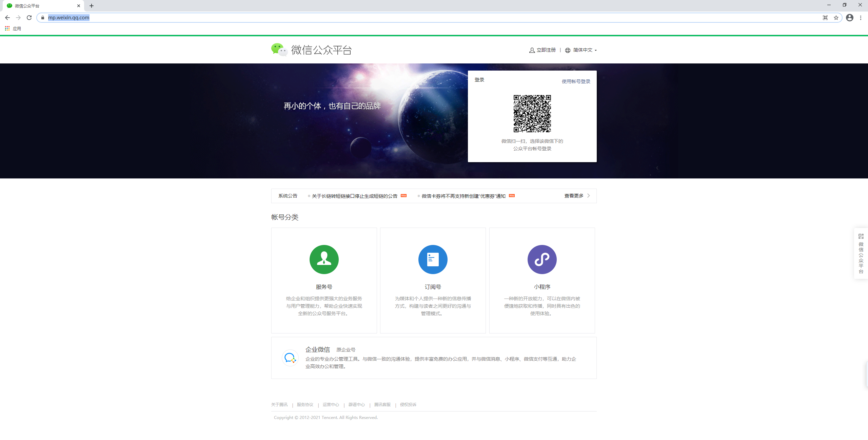Click the blue 订阅号 icon
868x440 pixels.
tap(433, 260)
